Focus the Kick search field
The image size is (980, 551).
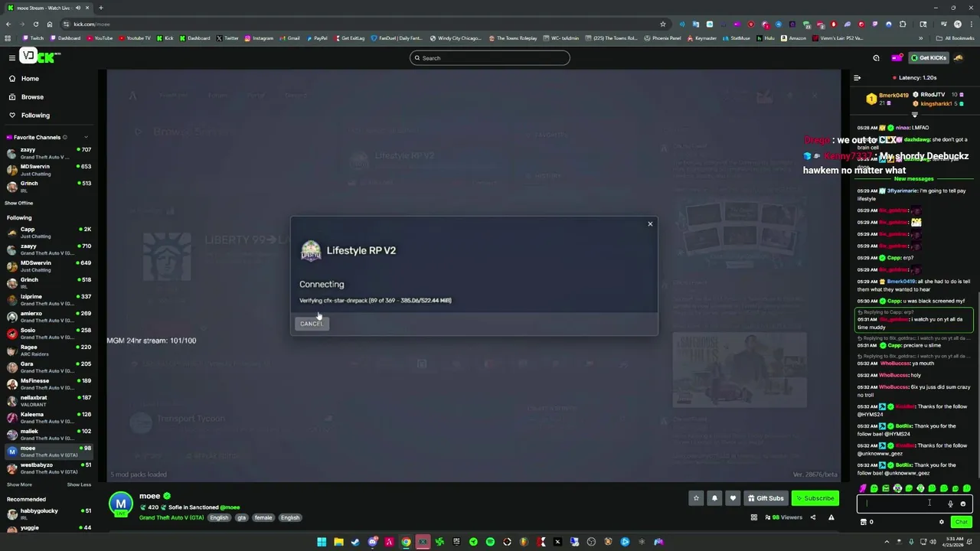pyautogui.click(x=490, y=58)
